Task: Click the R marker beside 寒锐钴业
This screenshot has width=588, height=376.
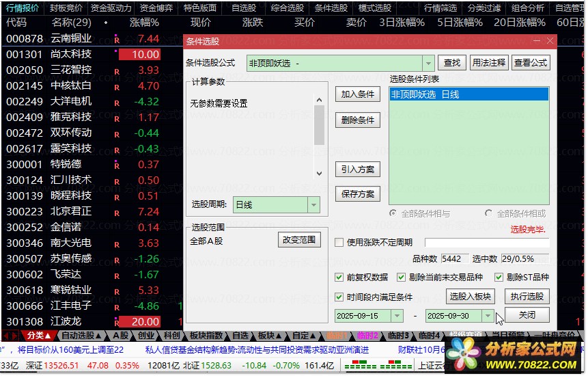Action: tap(117, 291)
